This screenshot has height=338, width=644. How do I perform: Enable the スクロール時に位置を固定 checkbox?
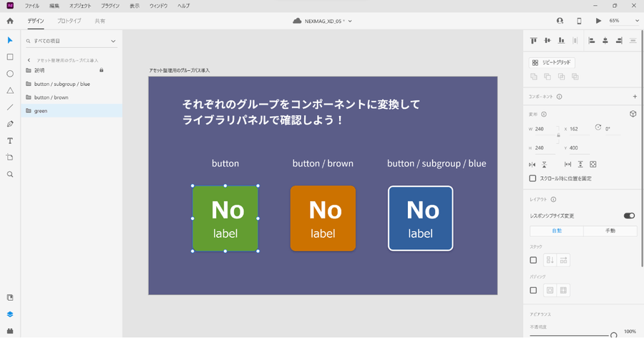click(x=533, y=178)
